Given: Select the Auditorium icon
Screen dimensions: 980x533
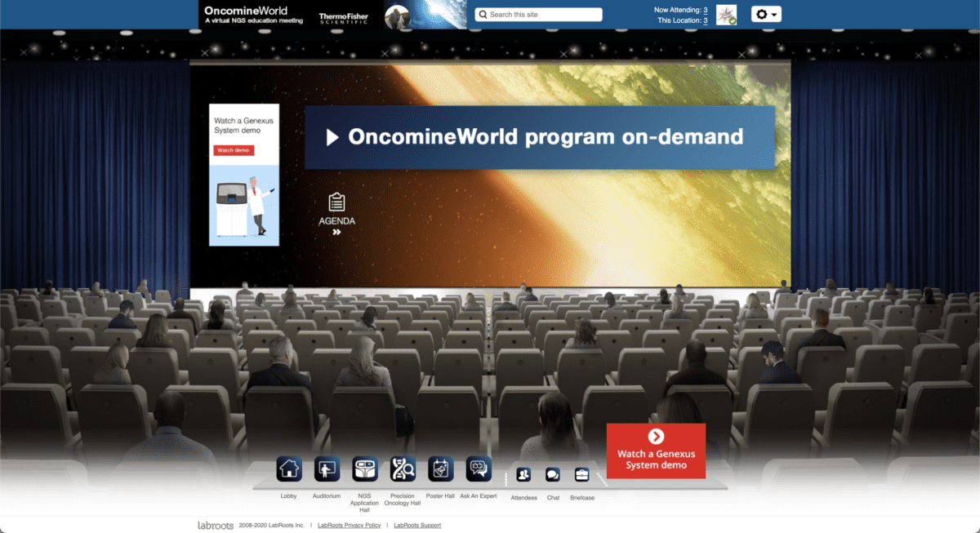Looking at the screenshot, I should click(x=326, y=469).
